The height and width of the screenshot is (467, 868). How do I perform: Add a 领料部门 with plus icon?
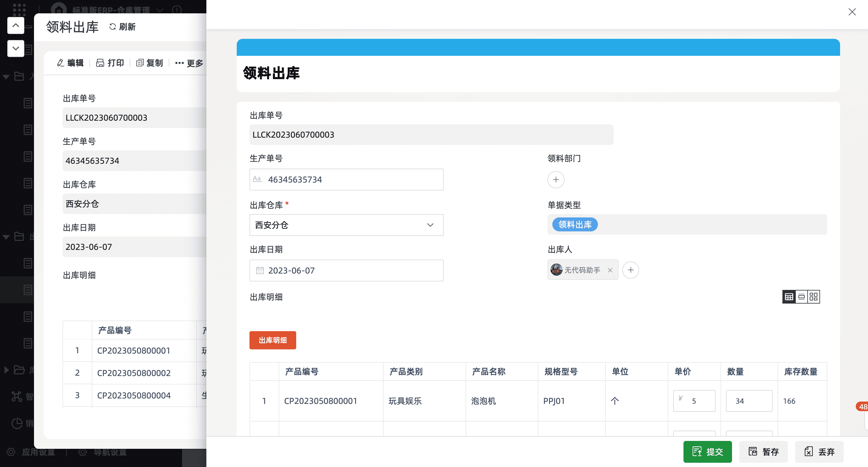click(556, 180)
